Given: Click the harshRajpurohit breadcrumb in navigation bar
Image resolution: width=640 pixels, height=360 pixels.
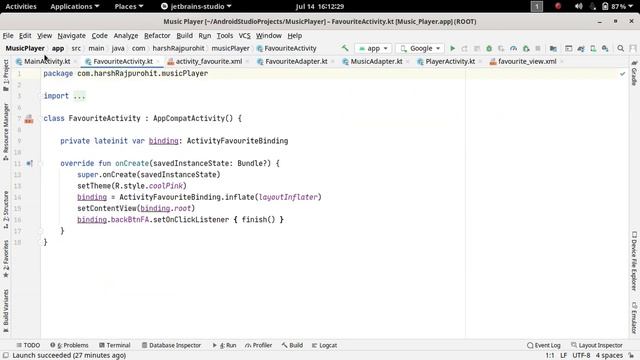Looking at the screenshot, I should 178,48.
